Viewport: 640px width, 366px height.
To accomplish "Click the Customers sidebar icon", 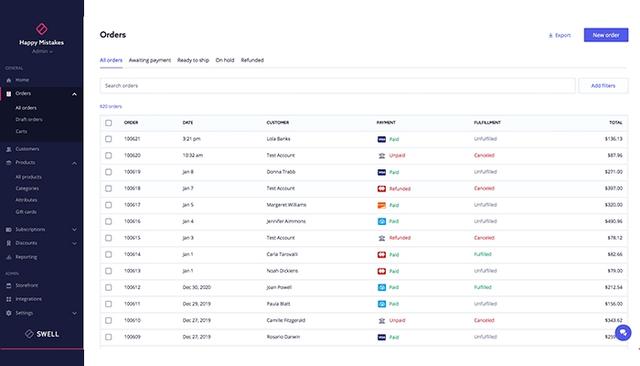I will [9, 149].
